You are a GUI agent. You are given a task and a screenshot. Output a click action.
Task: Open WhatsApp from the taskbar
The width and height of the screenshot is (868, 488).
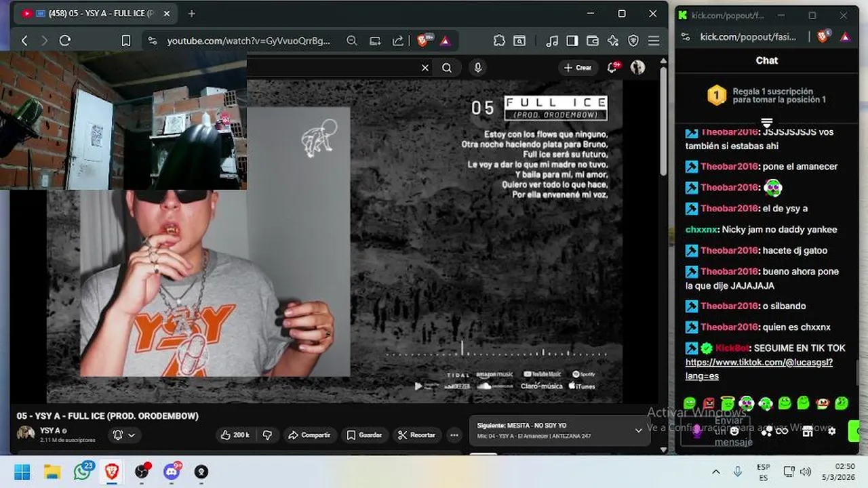[83, 471]
